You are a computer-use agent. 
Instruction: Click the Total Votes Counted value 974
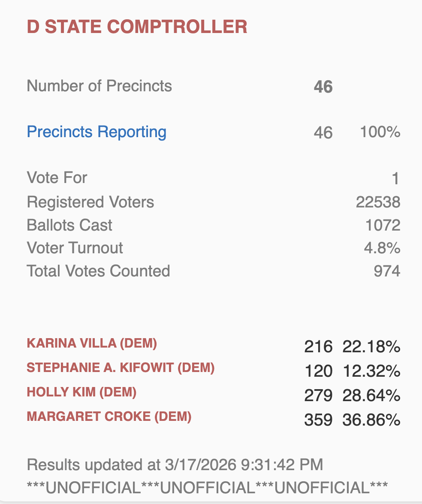[387, 271]
